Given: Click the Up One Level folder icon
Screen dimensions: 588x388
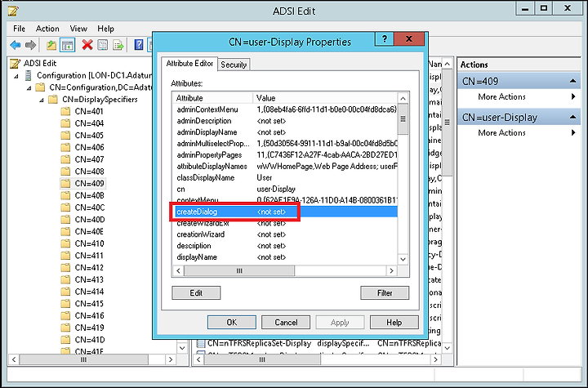Looking at the screenshot, I should coord(51,46).
